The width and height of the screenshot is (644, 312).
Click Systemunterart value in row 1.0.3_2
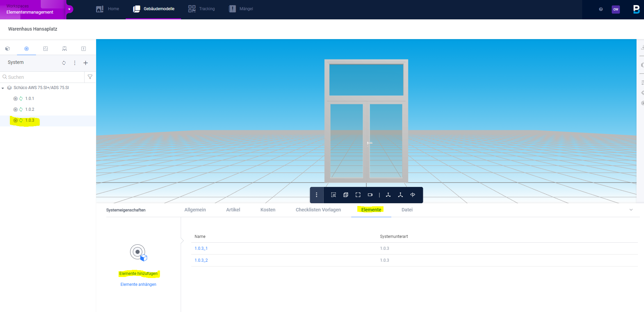click(x=384, y=260)
